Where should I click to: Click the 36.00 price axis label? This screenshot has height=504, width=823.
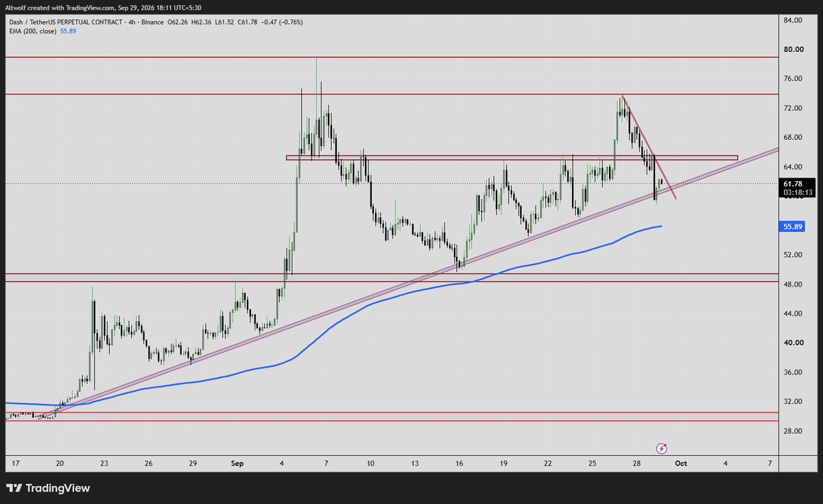click(x=794, y=372)
